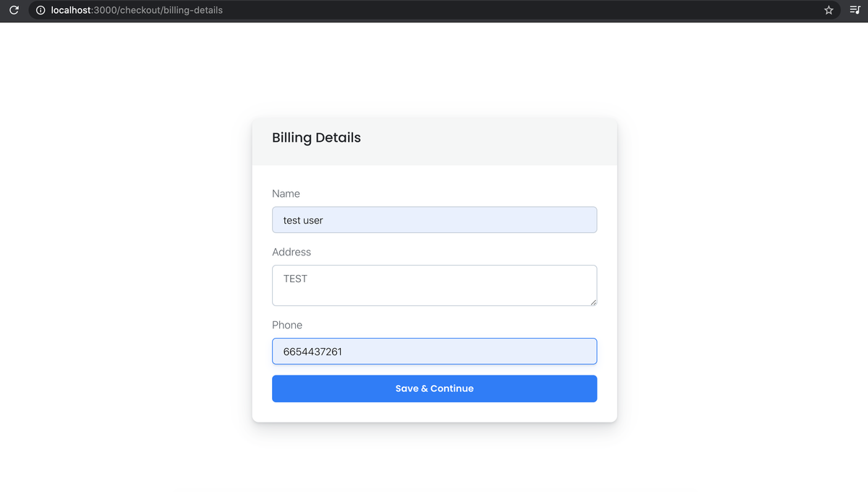Focus the Name field containing test user

[434, 220]
